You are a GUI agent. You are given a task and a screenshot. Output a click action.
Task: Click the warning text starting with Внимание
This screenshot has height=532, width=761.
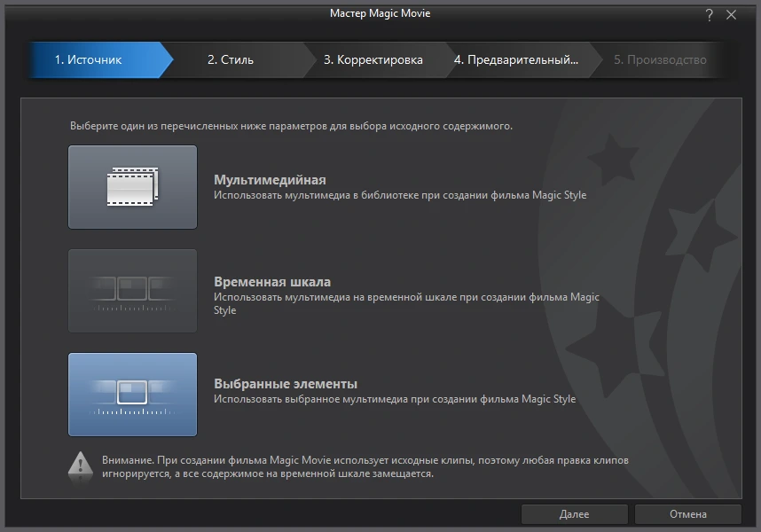[x=365, y=466]
